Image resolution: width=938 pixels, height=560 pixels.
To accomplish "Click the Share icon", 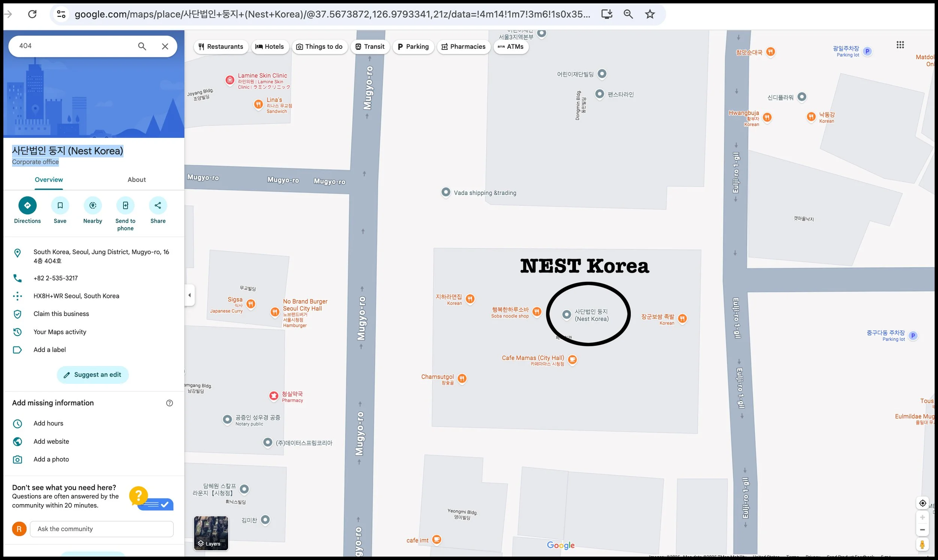I will click(x=158, y=205).
